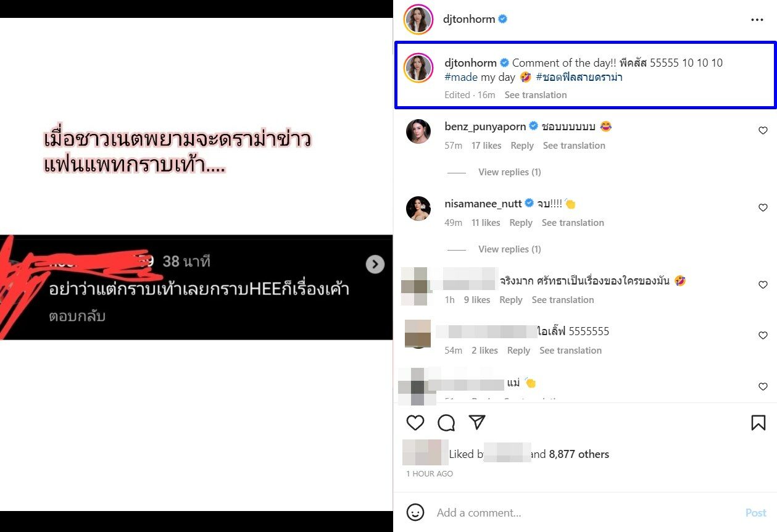The image size is (777, 532).
Task: Like benz_punyaporn's comment
Action: (763, 131)
